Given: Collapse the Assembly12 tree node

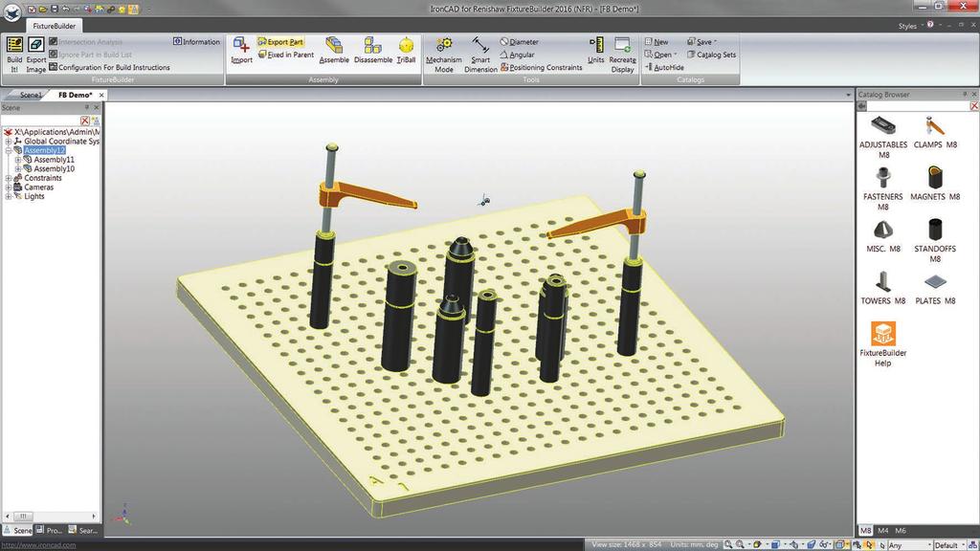Looking at the screenshot, I should tap(8, 150).
